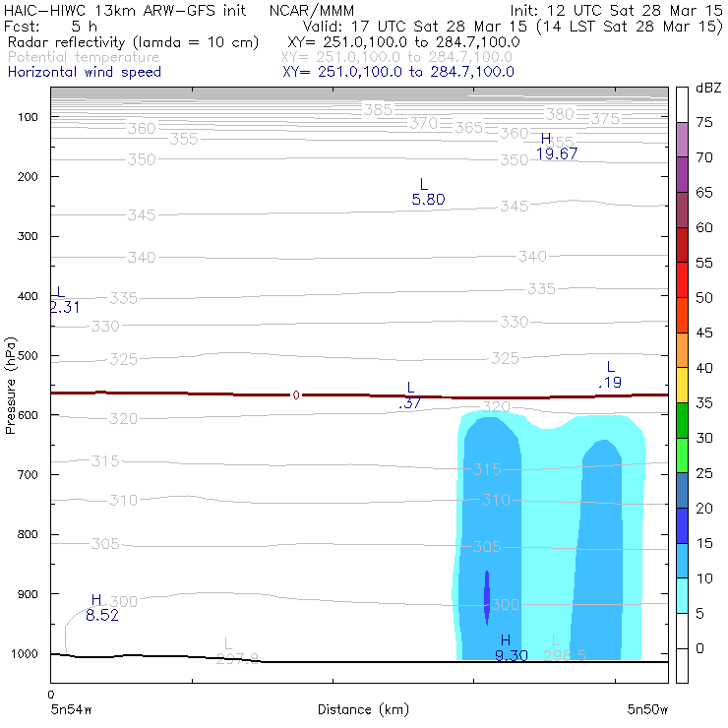This screenshot has width=728, height=728.
Task: Click the "370" potential temperature contour label
Action: click(423, 124)
